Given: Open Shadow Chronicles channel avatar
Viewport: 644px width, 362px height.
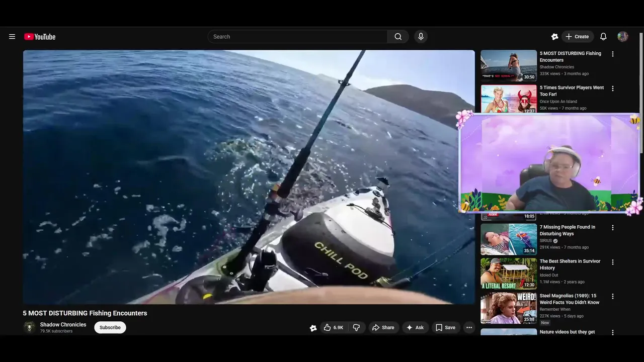Looking at the screenshot, I should tap(30, 327).
